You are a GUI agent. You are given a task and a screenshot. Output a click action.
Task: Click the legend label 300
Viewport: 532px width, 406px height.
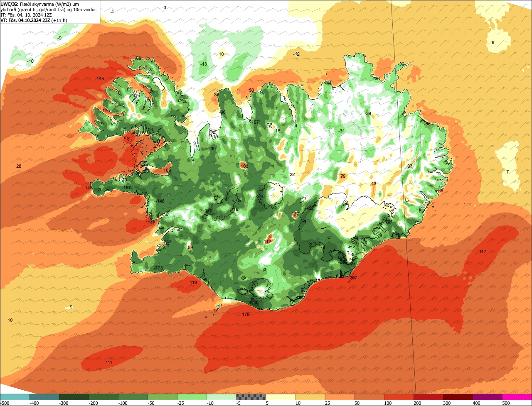[446, 403]
